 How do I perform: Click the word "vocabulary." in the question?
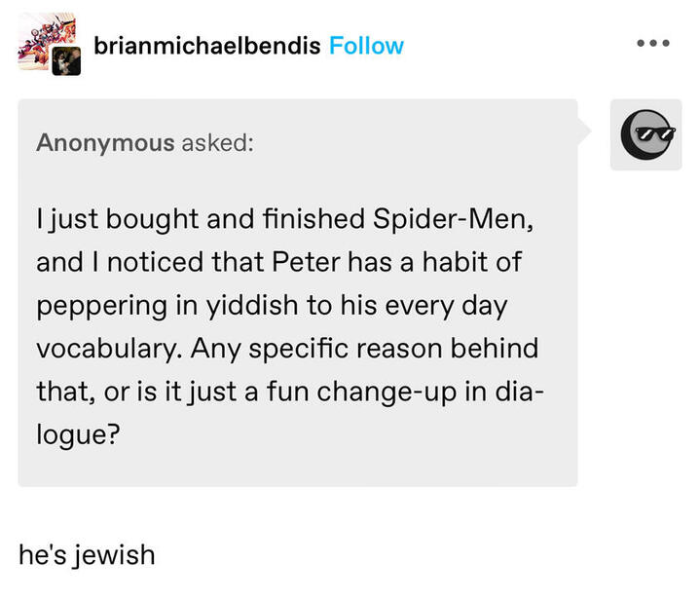[x=106, y=348]
